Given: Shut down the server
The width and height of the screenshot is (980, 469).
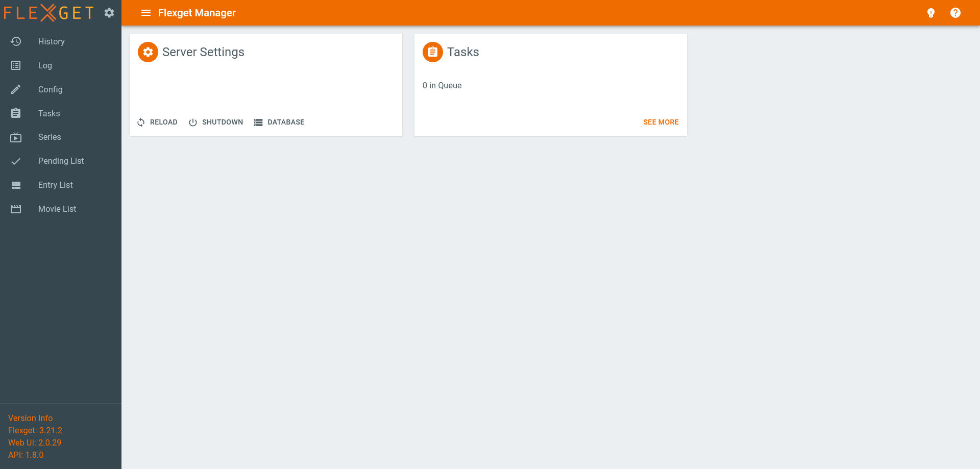Looking at the screenshot, I should pyautogui.click(x=216, y=122).
